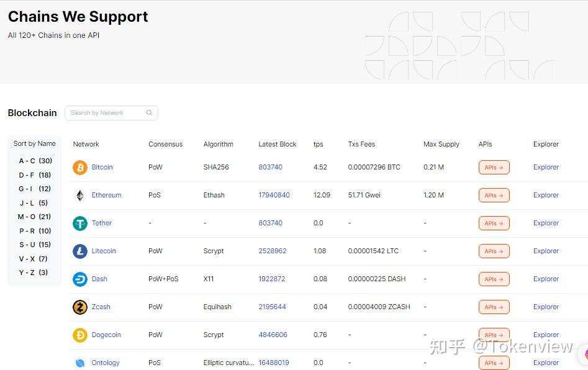Click the Tether logo icon
Screen dimensions: 588x370
click(x=79, y=223)
